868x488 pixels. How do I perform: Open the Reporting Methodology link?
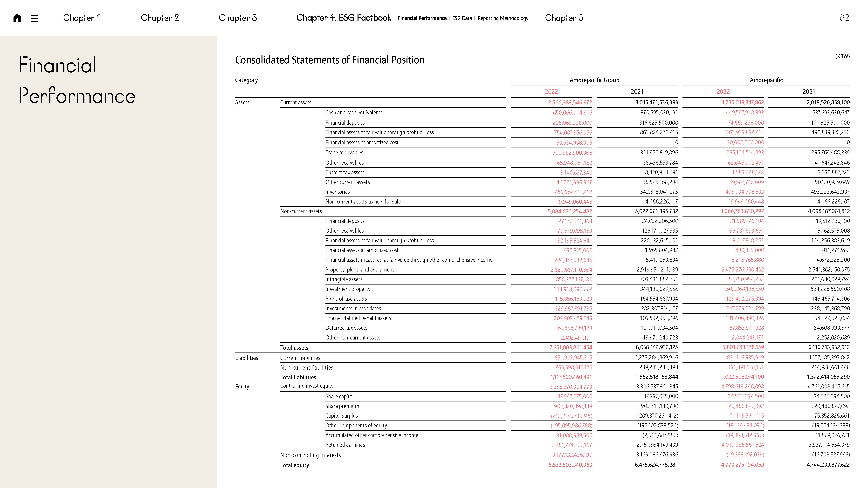point(503,18)
